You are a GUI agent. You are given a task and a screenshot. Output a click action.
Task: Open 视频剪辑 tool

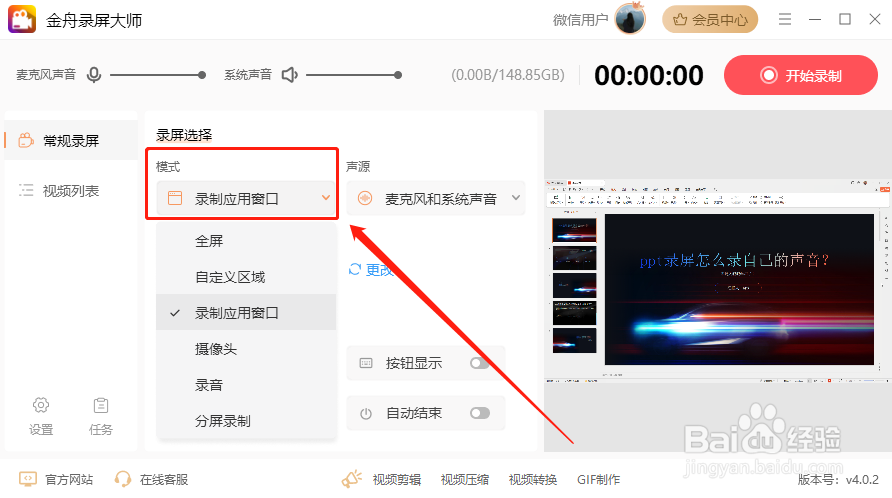[x=397, y=479]
